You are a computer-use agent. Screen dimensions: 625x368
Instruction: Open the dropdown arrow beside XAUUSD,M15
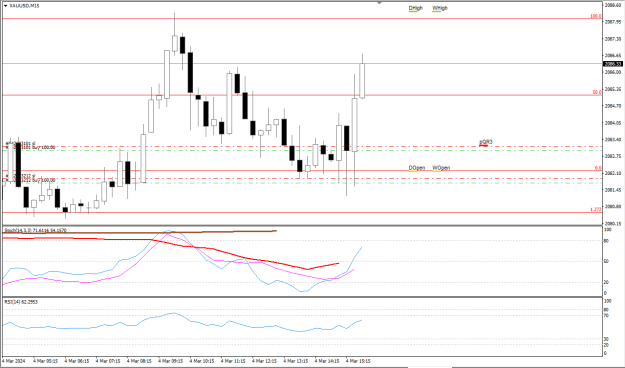pos(6,6)
